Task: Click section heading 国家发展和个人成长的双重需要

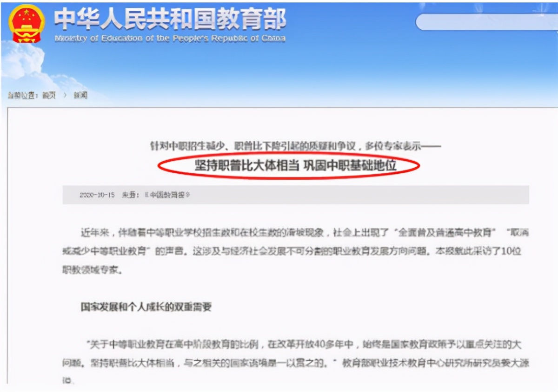Action: coord(146,307)
